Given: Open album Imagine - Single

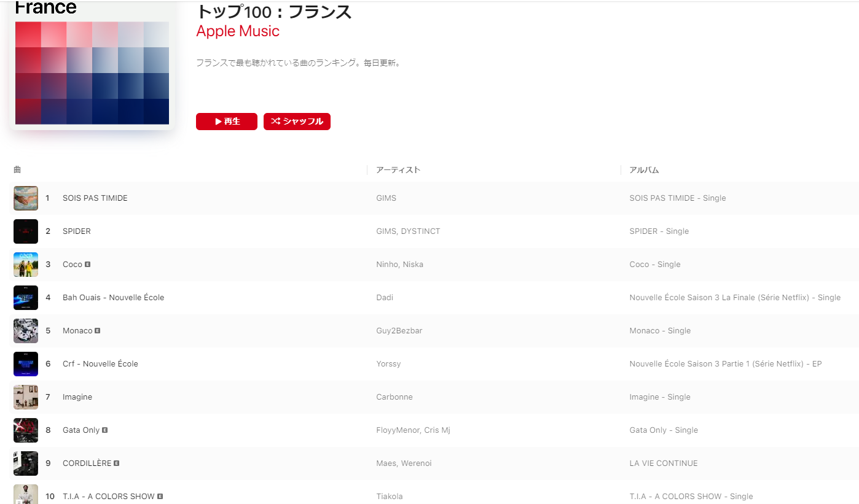Looking at the screenshot, I should click(x=660, y=397).
